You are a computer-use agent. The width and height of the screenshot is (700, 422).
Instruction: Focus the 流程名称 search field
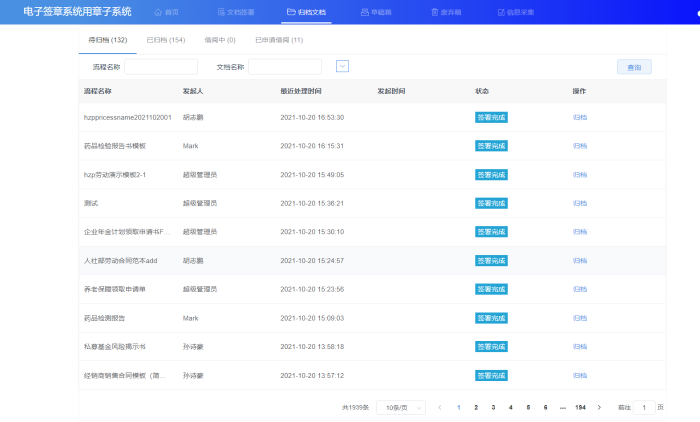[161, 67]
